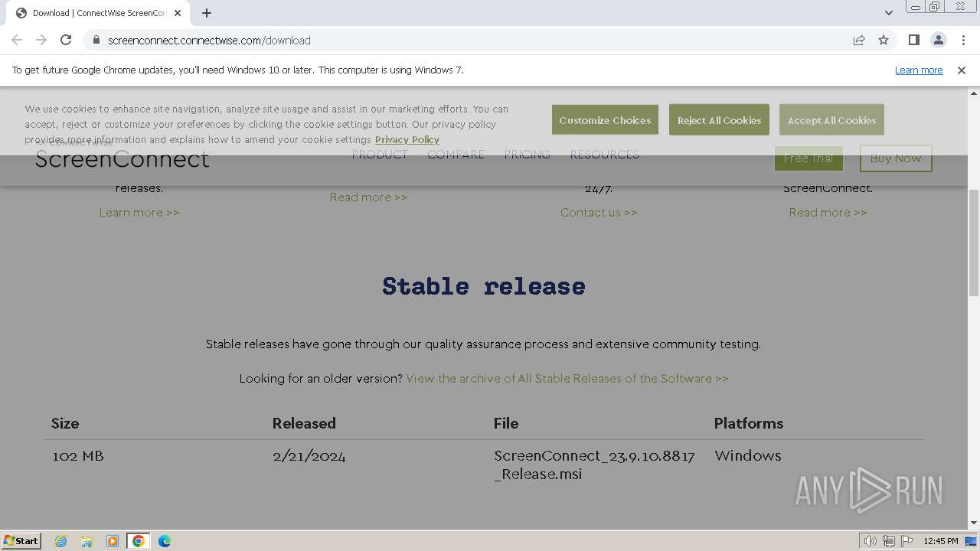Bookmark this tab with the star icon

pyautogui.click(x=884, y=40)
